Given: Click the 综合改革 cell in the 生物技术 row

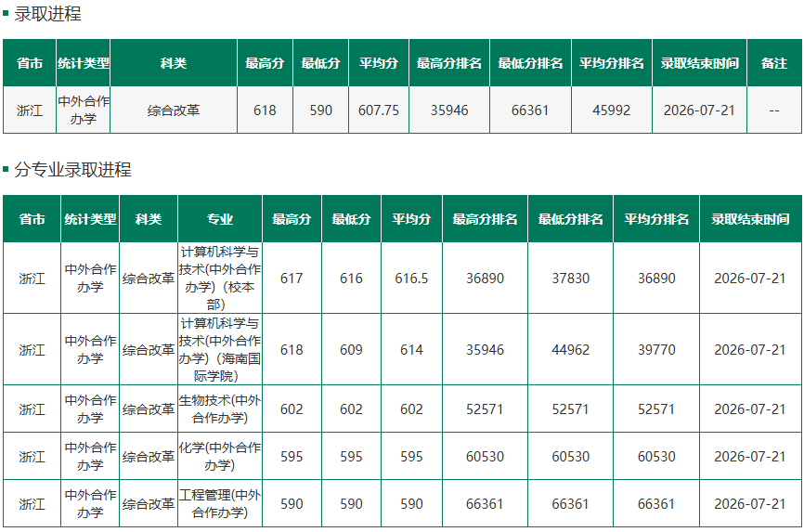Looking at the screenshot, I should pyautogui.click(x=149, y=409).
